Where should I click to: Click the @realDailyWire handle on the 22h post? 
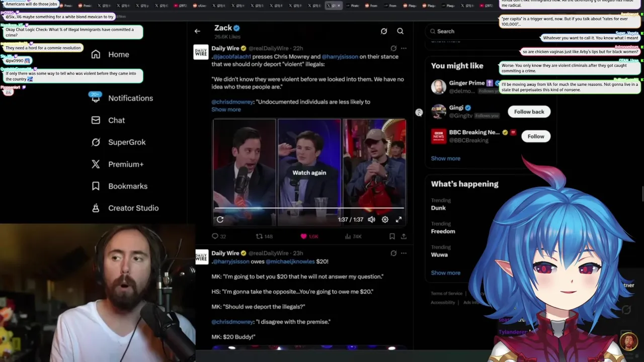(x=269, y=48)
